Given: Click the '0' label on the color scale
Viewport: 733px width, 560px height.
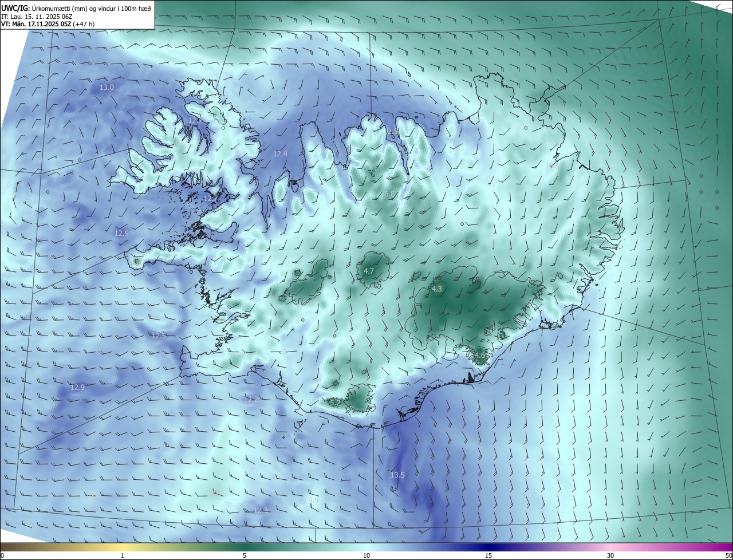Looking at the screenshot, I should (x=2, y=555).
